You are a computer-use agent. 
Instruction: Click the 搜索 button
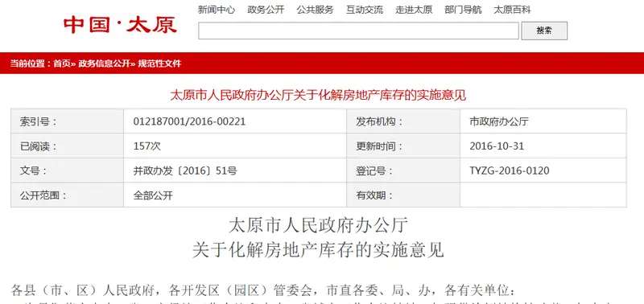point(544,31)
